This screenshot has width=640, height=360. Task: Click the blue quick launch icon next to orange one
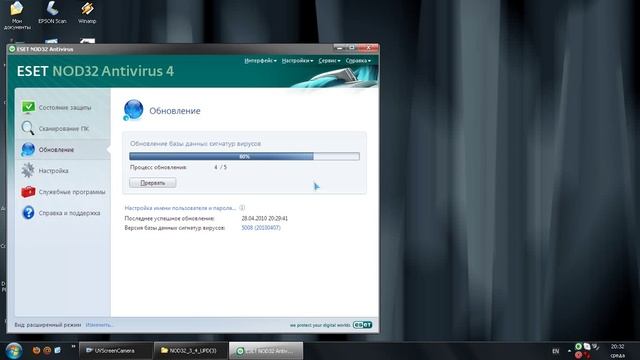pos(58,350)
